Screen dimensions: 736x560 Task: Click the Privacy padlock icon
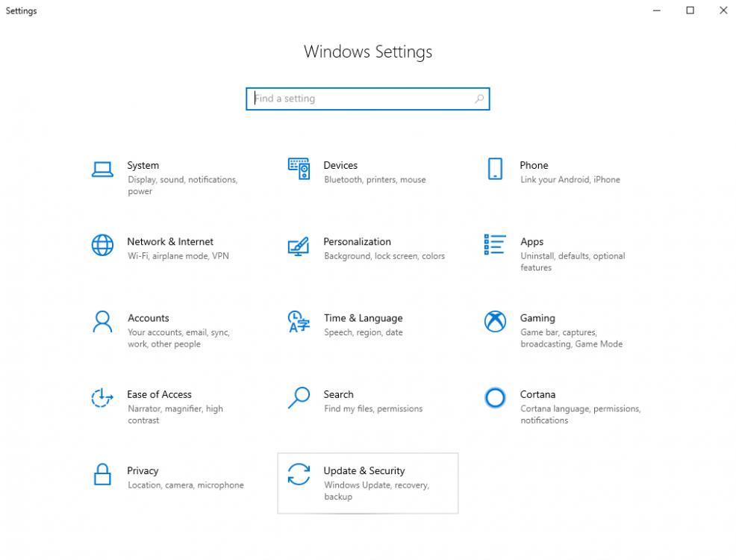[x=102, y=474]
